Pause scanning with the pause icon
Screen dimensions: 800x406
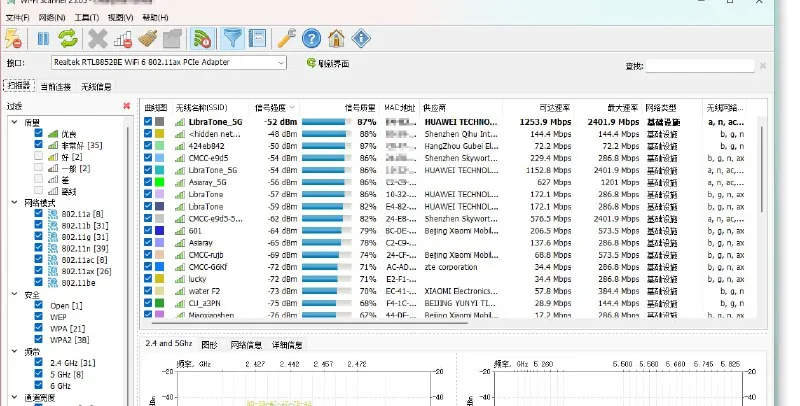43,39
